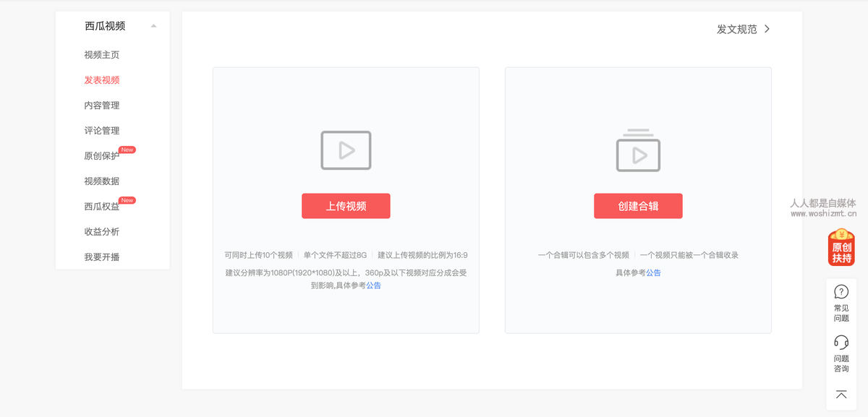
Task: Open 公告 link under upload video tips
Action: [x=373, y=285]
